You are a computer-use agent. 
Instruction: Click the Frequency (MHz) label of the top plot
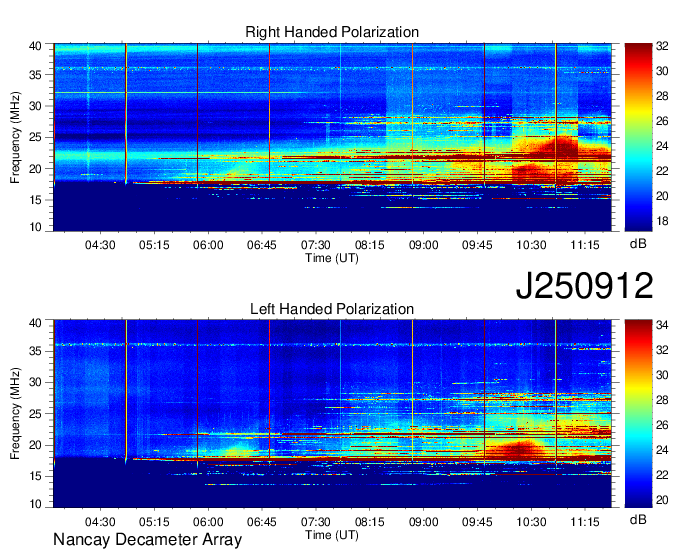pos(16,138)
